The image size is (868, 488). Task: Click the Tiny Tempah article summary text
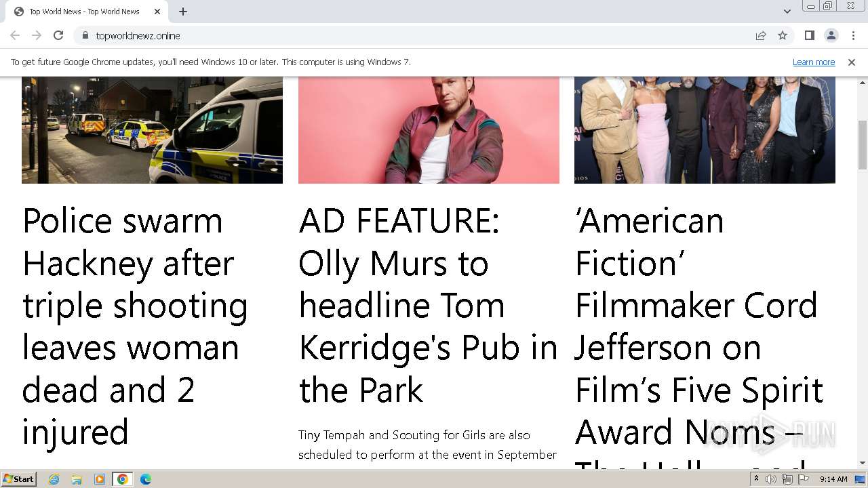[x=427, y=445]
